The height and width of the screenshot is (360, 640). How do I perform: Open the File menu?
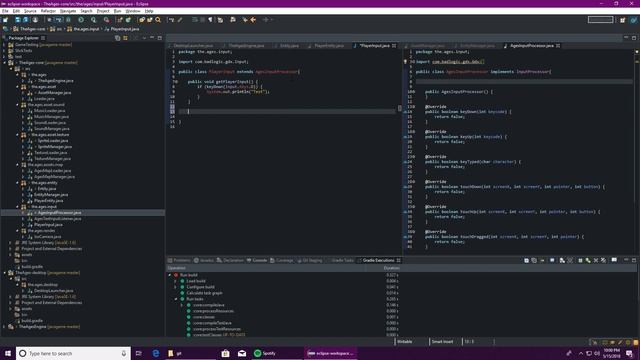click(x=5, y=11)
